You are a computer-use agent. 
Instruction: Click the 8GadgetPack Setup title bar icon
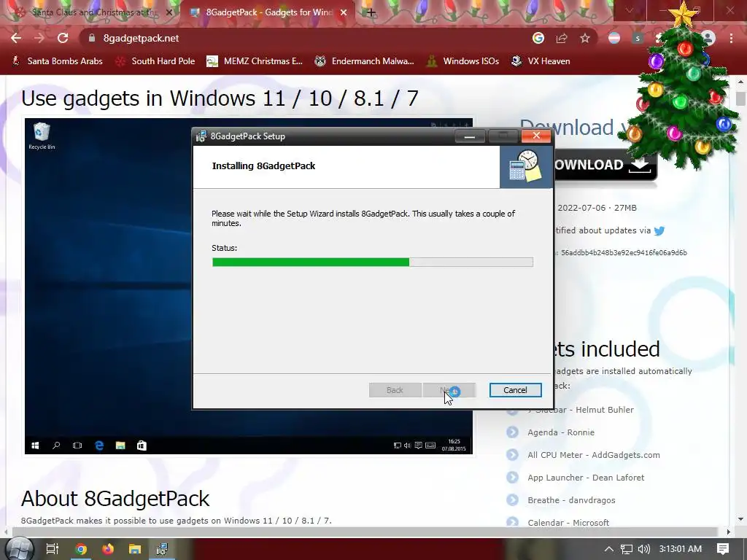[x=201, y=136]
